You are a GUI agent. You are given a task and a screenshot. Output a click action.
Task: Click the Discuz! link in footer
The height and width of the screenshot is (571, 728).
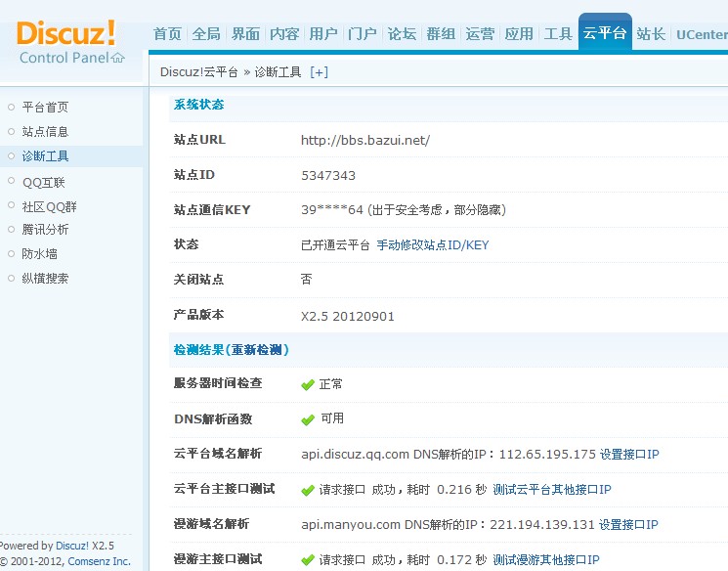(x=72, y=546)
